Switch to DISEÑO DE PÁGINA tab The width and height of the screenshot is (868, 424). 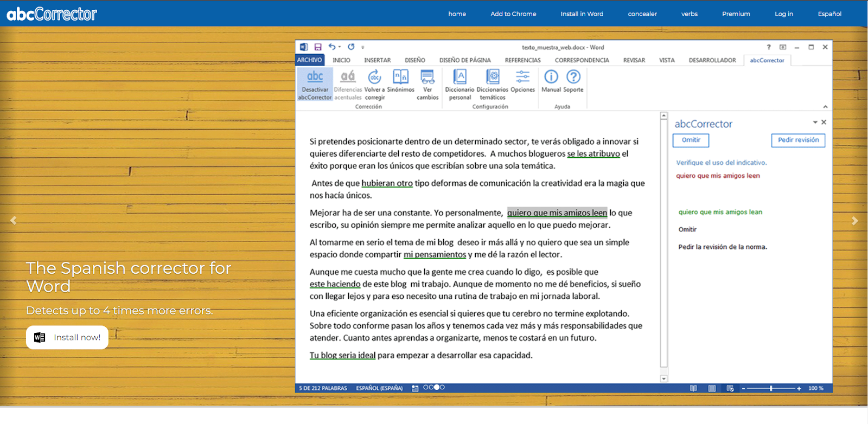pyautogui.click(x=465, y=60)
